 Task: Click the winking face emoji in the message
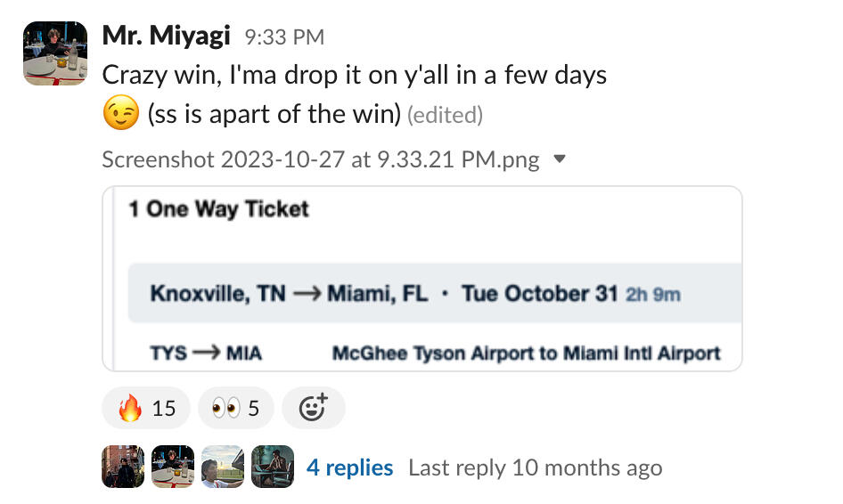(120, 114)
